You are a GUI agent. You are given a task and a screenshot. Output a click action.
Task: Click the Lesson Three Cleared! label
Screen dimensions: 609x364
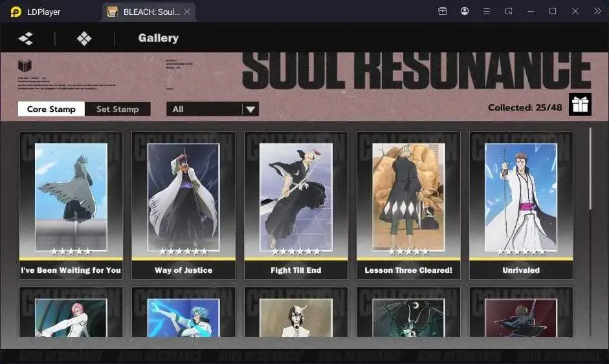(x=408, y=270)
